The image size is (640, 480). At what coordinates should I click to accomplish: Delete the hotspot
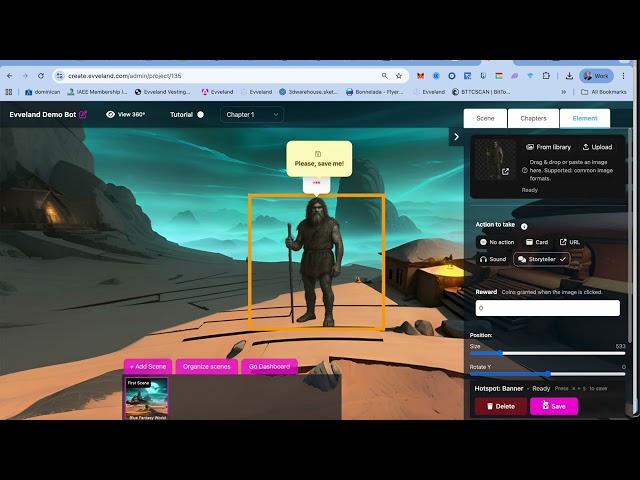click(501, 406)
